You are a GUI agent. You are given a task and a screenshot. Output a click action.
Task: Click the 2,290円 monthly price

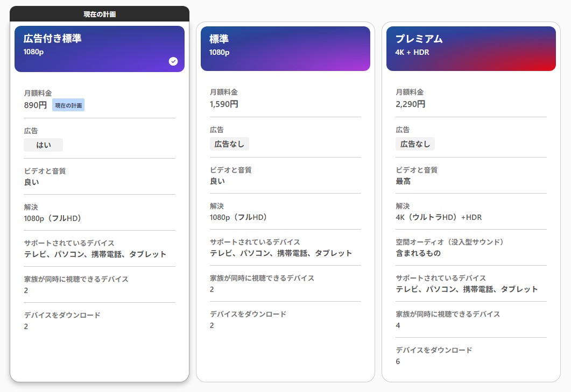(410, 104)
